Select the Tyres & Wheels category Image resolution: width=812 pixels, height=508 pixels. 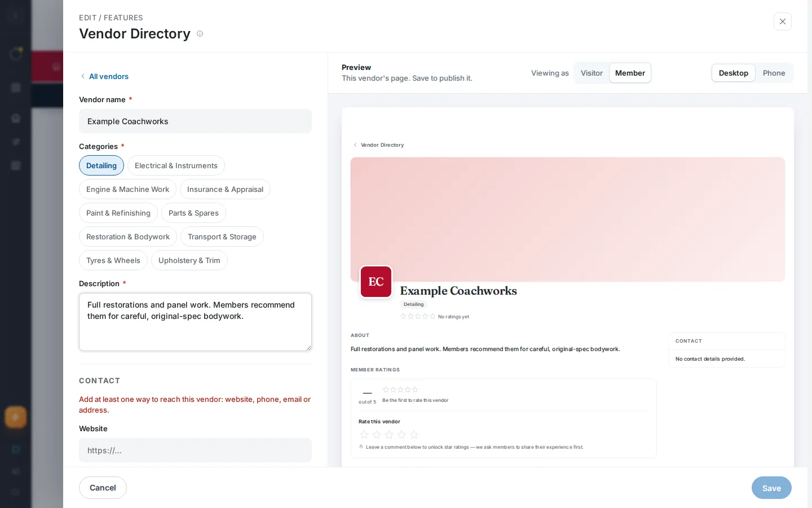(x=113, y=260)
